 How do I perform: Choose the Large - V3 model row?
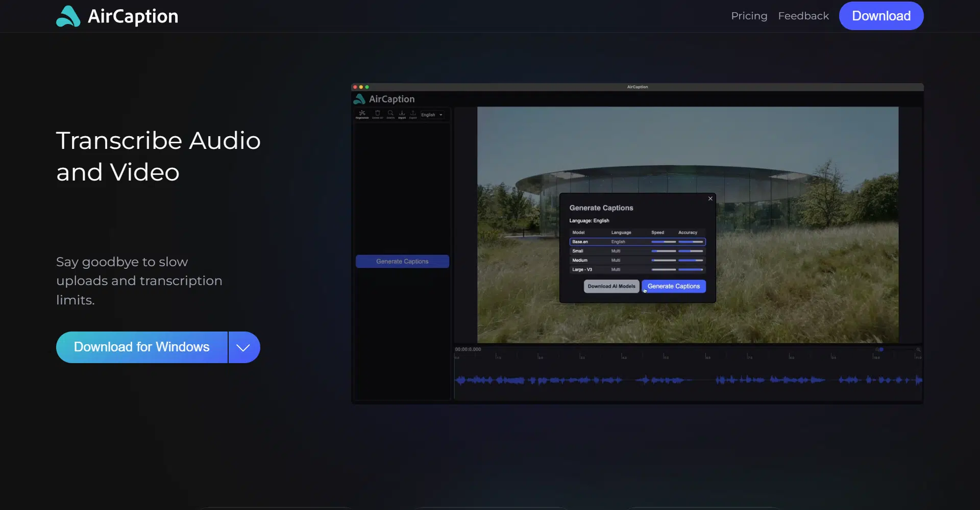click(x=637, y=269)
